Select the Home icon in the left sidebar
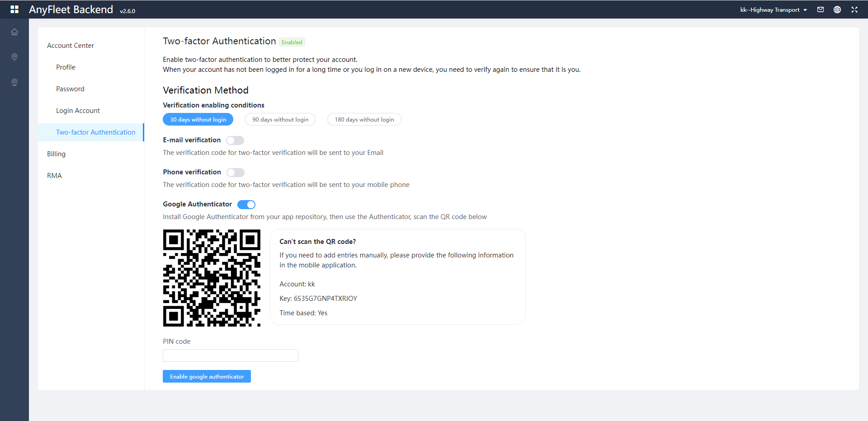 [14, 32]
